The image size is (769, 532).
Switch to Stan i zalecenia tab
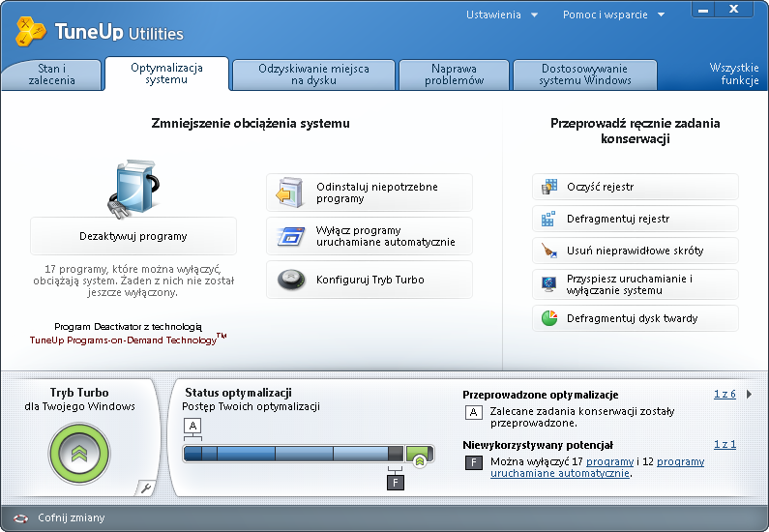(x=51, y=74)
